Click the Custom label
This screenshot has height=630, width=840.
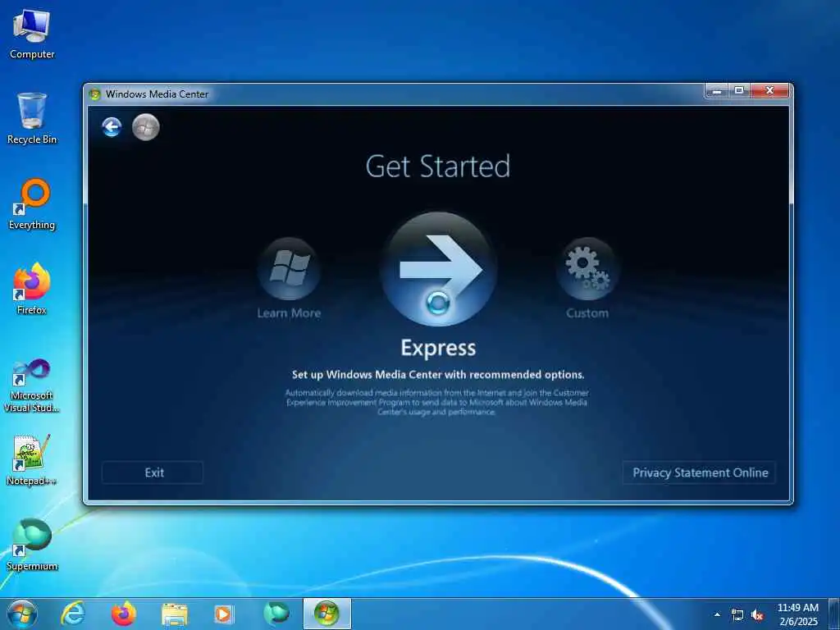[x=587, y=313]
